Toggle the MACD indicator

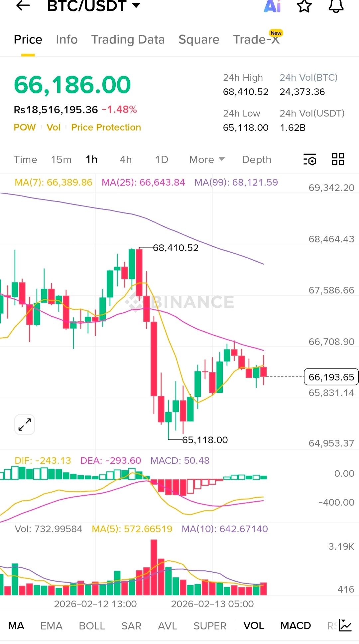tap(296, 626)
